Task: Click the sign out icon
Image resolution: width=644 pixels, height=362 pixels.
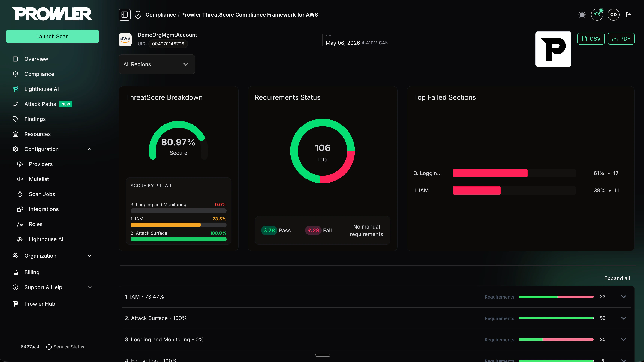Action: point(628,14)
